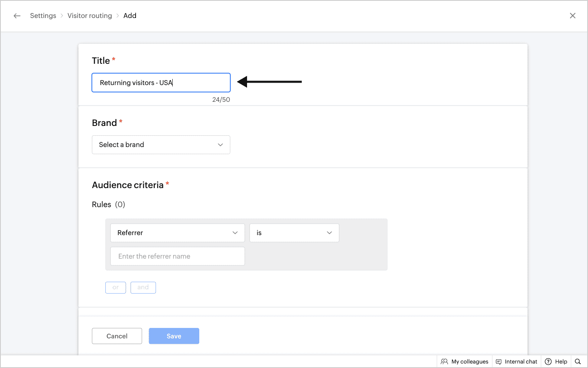The width and height of the screenshot is (588, 368).
Task: Navigate to Visitor routing breadcrumb
Action: (89, 16)
